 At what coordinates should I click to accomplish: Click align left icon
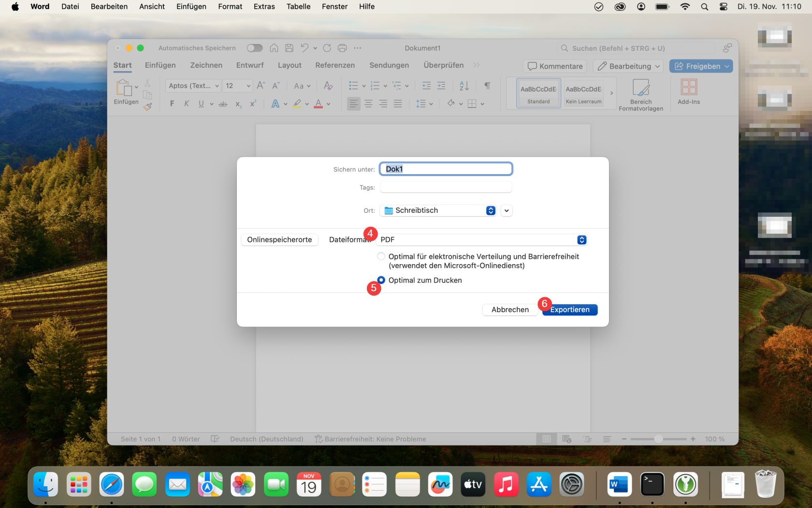pyautogui.click(x=354, y=104)
